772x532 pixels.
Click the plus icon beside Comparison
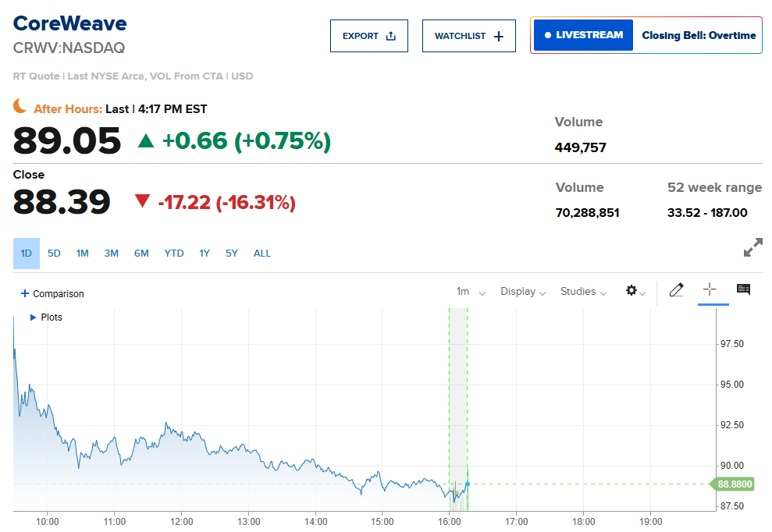coord(25,293)
